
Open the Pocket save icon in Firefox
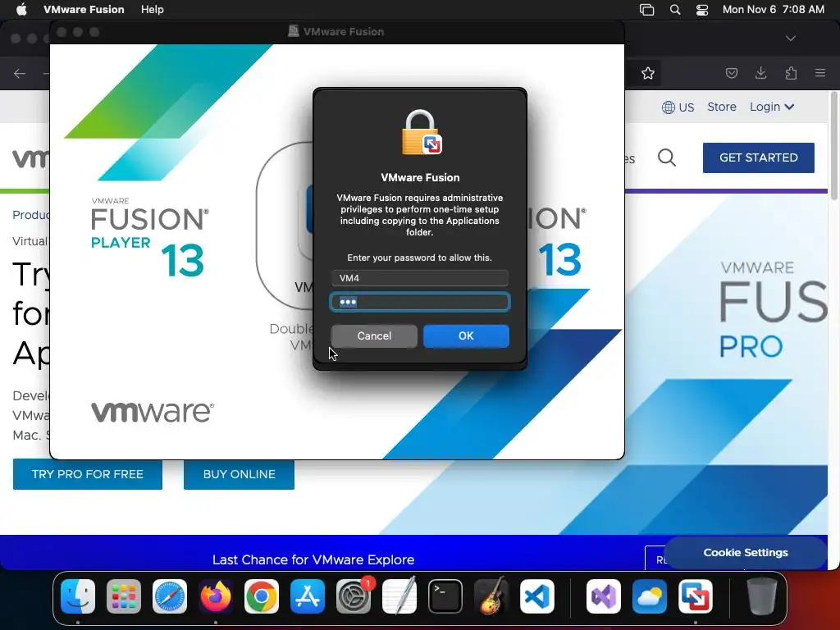[731, 73]
